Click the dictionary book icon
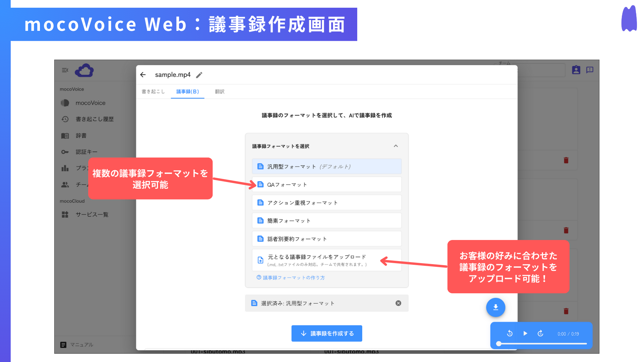 point(65,136)
